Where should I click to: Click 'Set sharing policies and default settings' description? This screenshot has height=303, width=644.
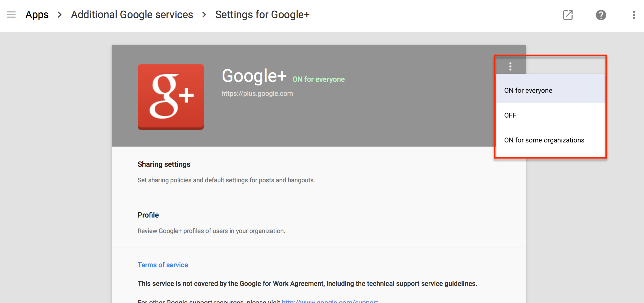[226, 180]
